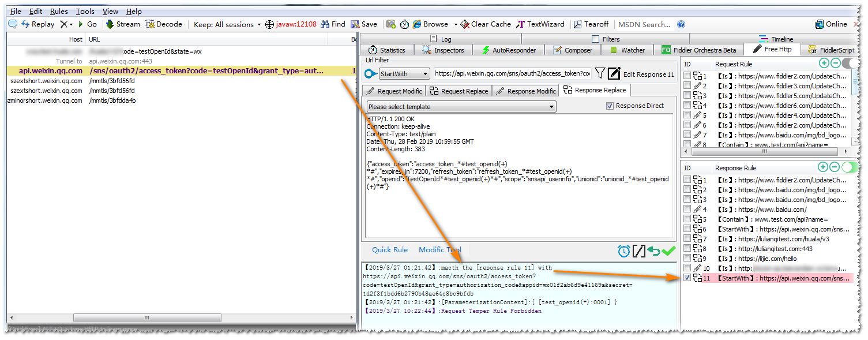This screenshot has height=340, width=868.
Task: Open the Edit menu
Action: (x=36, y=12)
